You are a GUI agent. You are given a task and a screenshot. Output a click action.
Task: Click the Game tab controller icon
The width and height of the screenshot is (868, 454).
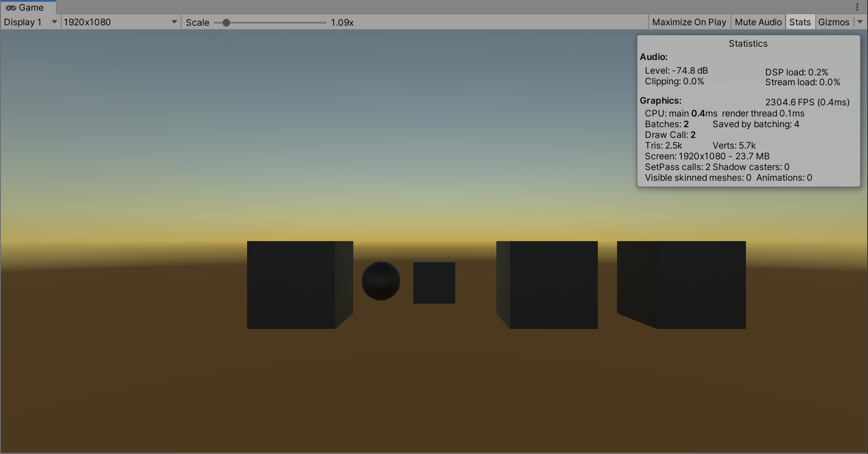click(11, 8)
